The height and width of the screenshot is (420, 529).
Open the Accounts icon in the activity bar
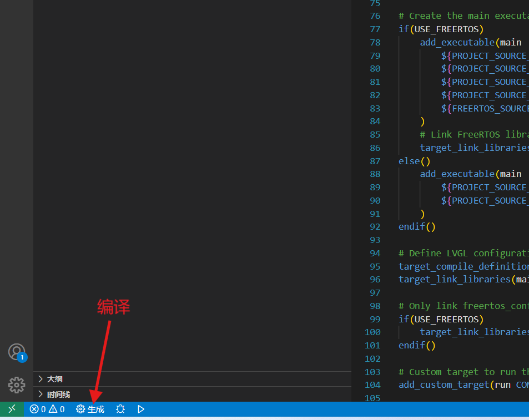16,351
